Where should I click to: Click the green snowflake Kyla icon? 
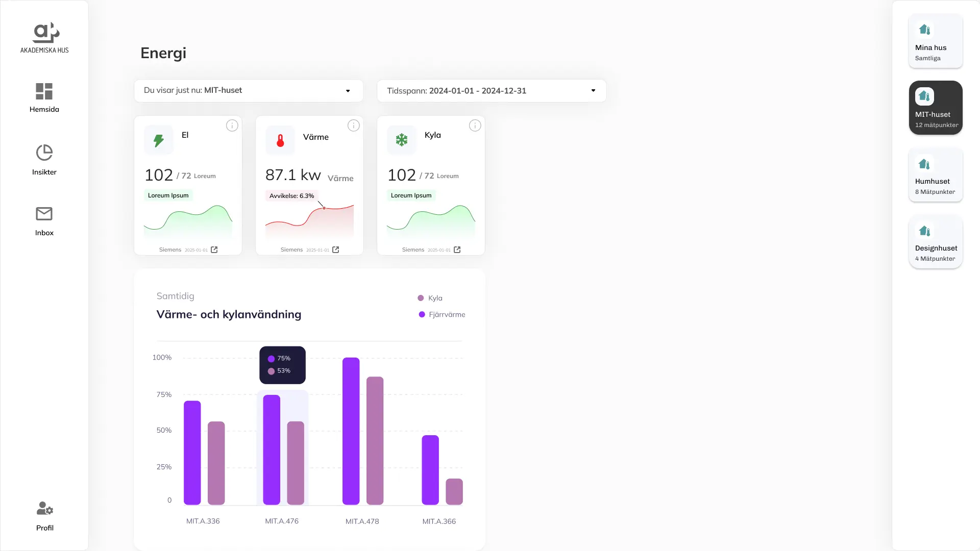(402, 140)
